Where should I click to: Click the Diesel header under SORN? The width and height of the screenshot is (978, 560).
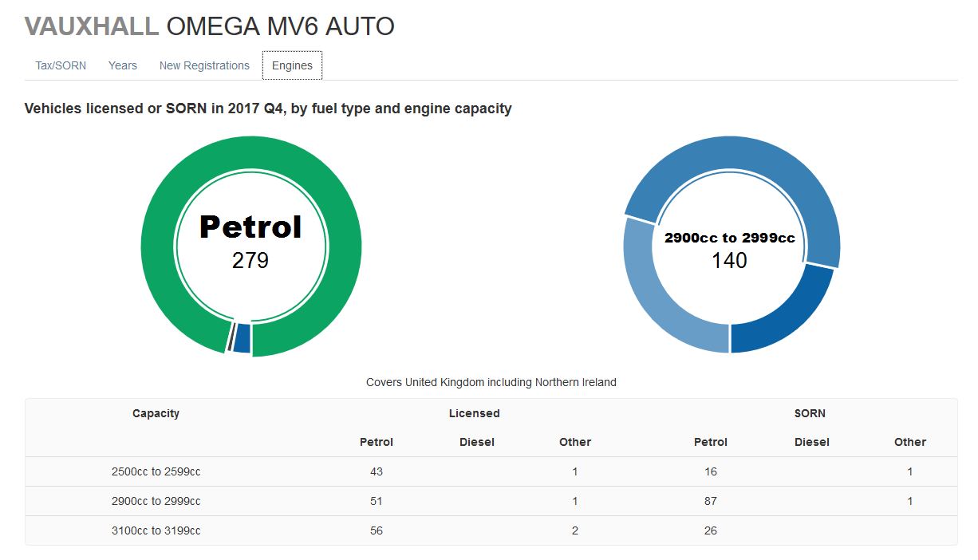point(812,442)
